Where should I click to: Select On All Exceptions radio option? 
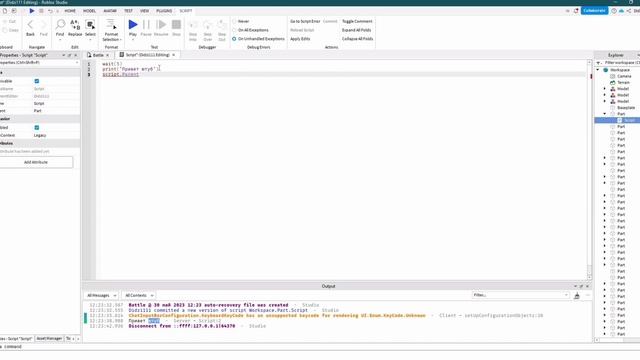point(234,30)
